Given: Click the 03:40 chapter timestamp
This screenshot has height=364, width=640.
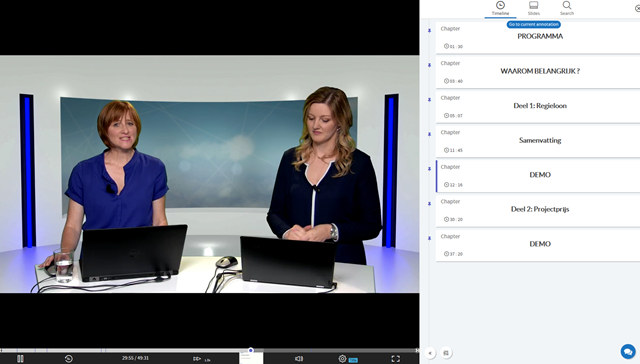Looking at the screenshot, I should tap(453, 81).
